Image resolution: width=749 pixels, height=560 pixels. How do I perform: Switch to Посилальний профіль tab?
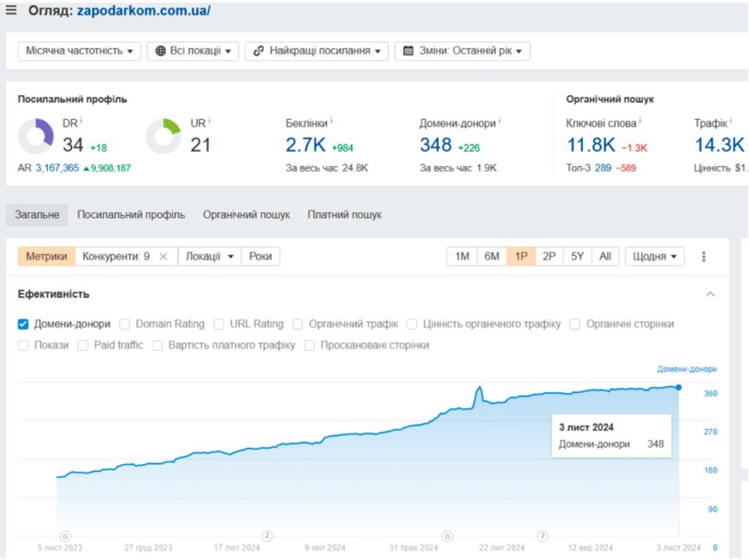tap(131, 215)
